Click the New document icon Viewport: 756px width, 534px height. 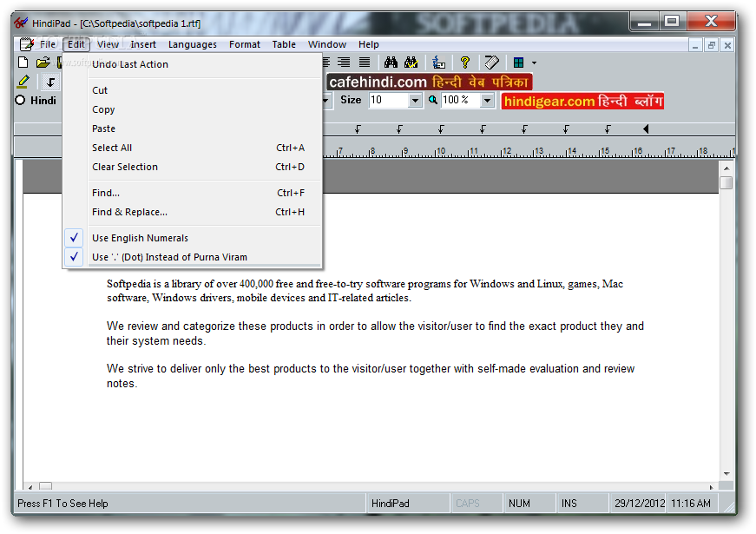click(x=23, y=63)
